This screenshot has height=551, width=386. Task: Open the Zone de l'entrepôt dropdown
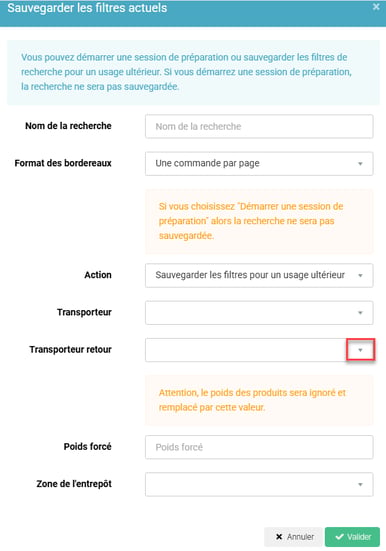[x=259, y=484]
